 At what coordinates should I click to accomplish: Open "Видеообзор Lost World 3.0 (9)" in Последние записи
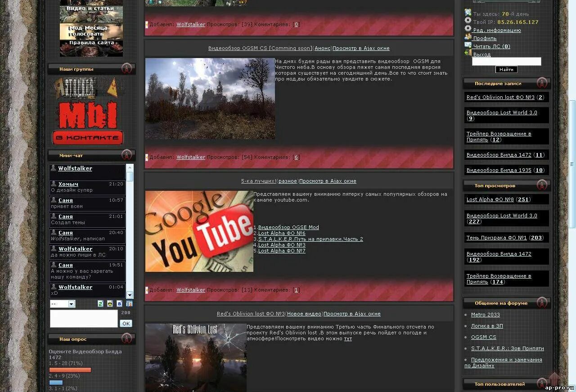tap(502, 115)
